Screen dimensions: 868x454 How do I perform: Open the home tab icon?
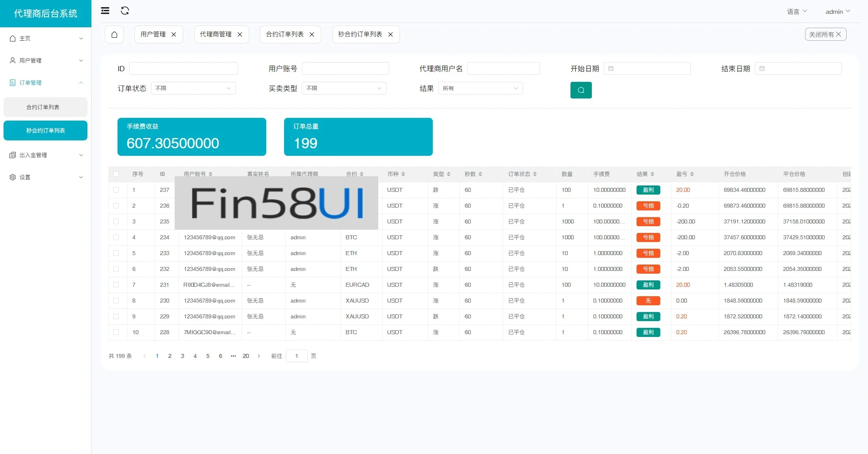114,34
